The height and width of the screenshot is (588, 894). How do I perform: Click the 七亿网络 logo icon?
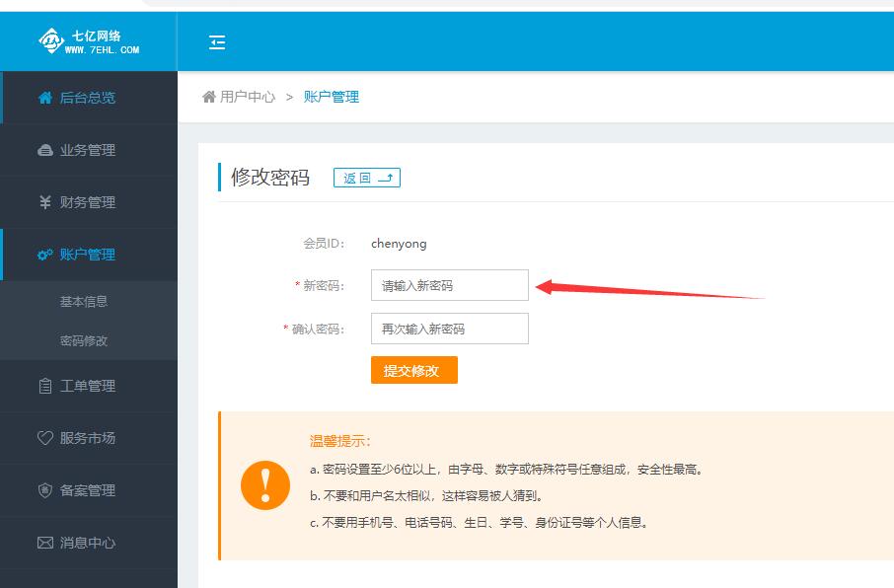point(50,40)
